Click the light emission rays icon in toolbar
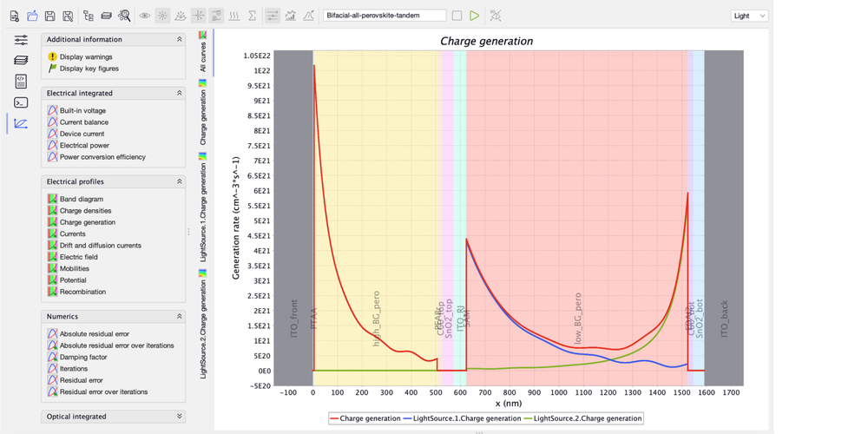Image resolution: width=868 pixels, height=434 pixels. click(x=181, y=16)
